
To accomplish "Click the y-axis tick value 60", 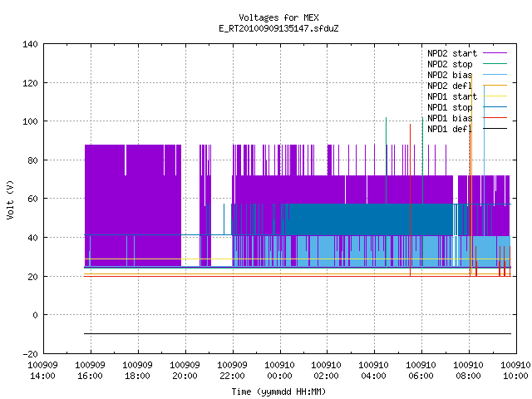I will click(32, 199).
